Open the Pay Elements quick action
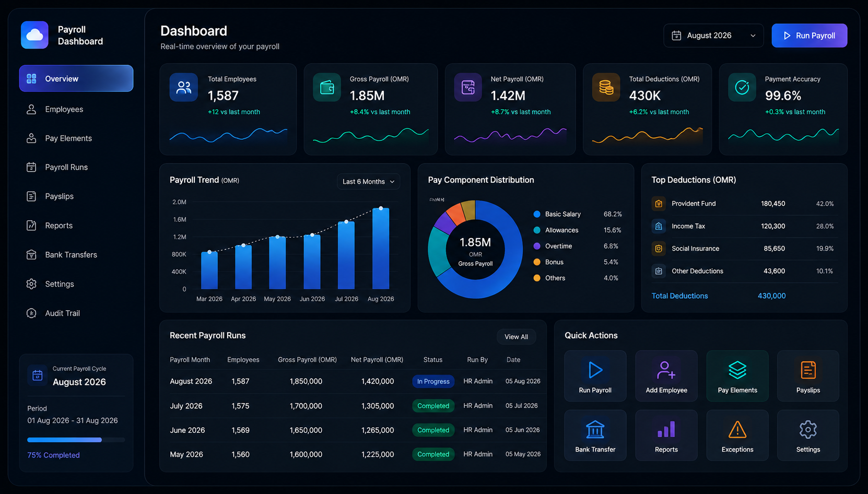868x494 pixels. click(x=737, y=376)
